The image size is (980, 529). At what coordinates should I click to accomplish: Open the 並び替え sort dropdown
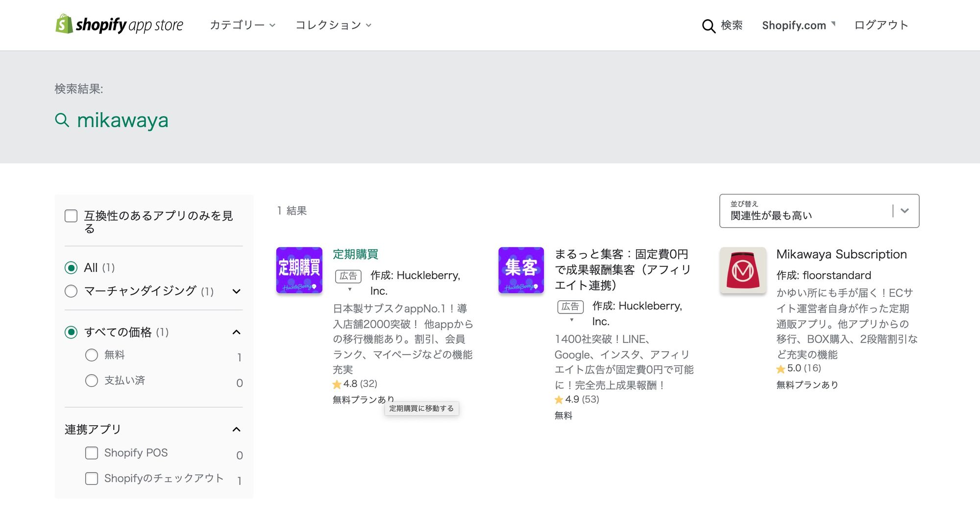click(x=819, y=211)
